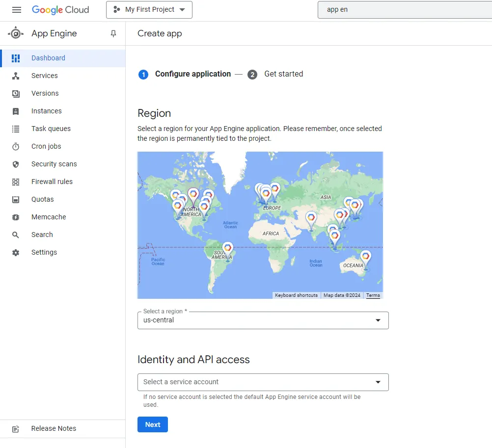
Task: Click the 'Create app' page heading
Action: click(x=160, y=33)
